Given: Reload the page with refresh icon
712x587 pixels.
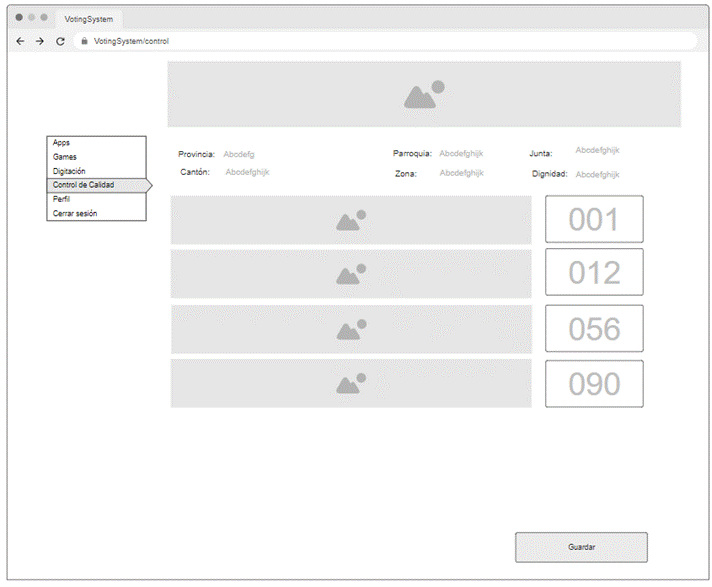Looking at the screenshot, I should (x=60, y=41).
